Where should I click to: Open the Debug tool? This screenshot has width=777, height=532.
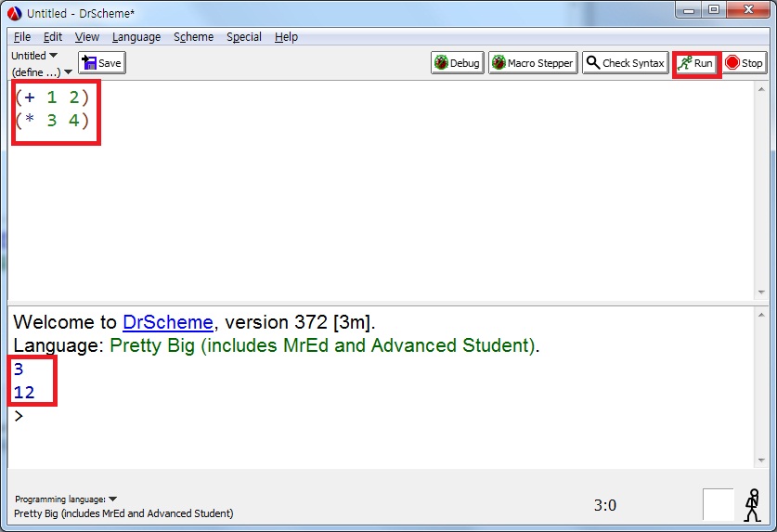[x=457, y=63]
